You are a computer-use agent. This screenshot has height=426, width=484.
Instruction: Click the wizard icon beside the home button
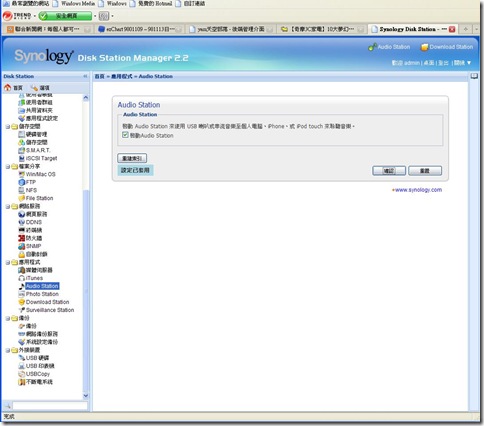coord(34,88)
